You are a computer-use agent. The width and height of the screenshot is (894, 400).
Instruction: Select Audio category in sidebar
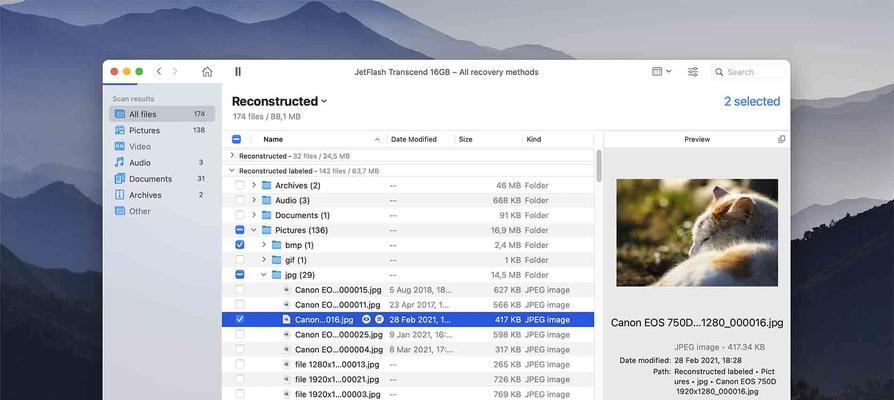pos(162,162)
